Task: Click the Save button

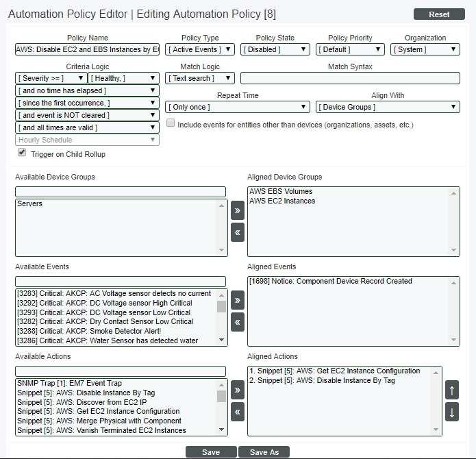Action: 211,452
